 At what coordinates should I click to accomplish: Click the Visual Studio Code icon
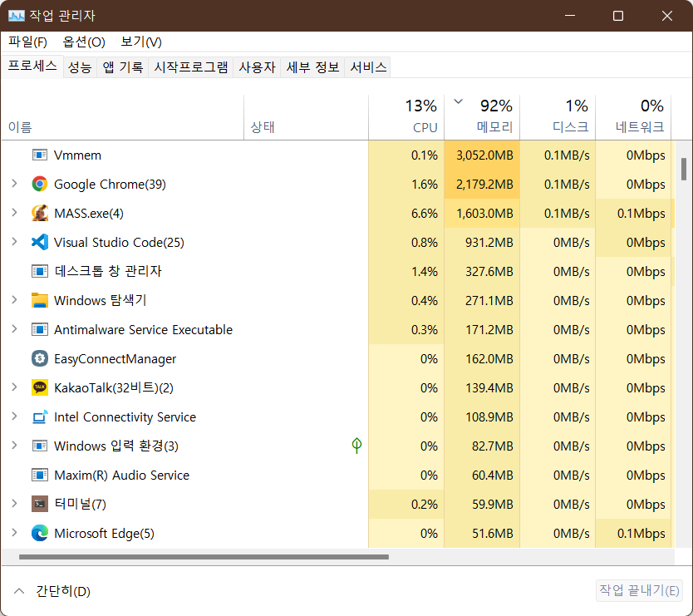coord(40,243)
